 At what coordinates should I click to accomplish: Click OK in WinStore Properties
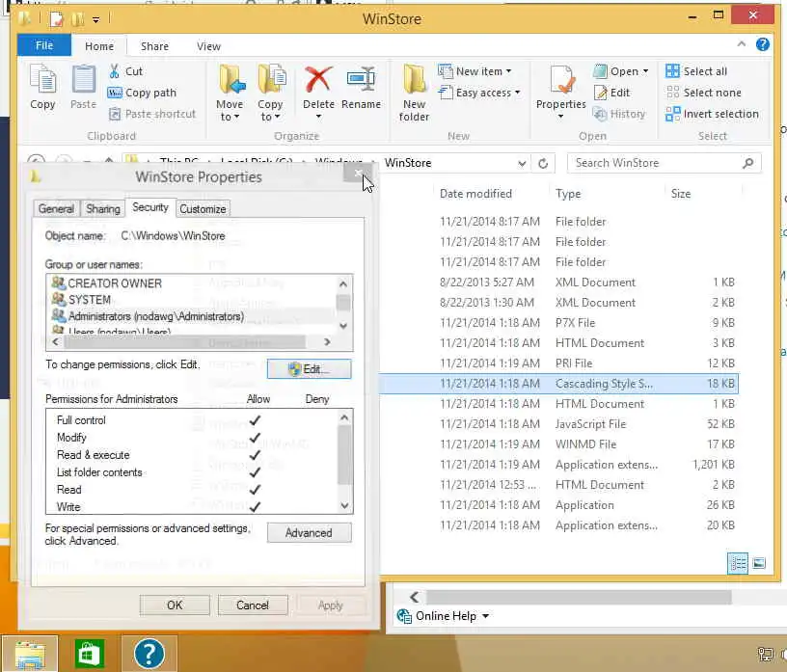(175, 605)
